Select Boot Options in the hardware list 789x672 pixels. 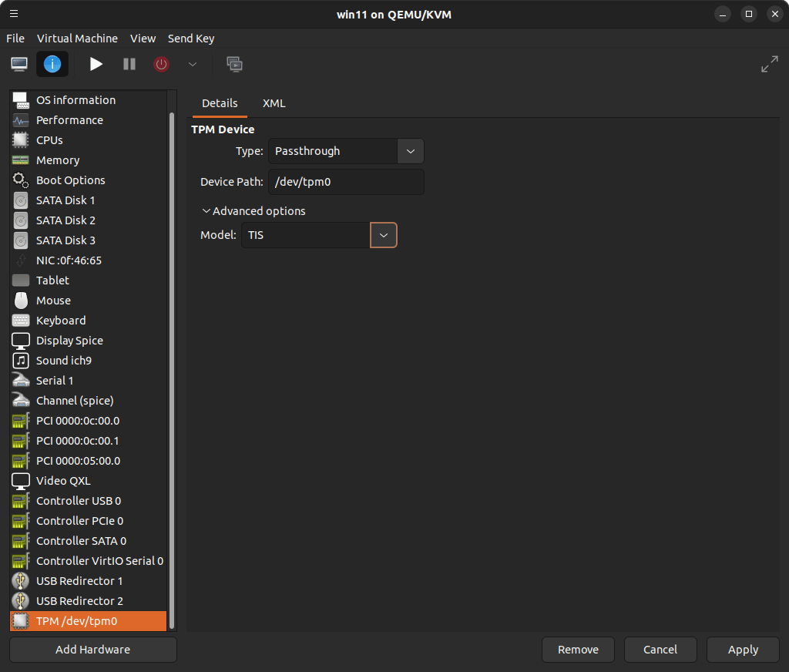coord(70,180)
